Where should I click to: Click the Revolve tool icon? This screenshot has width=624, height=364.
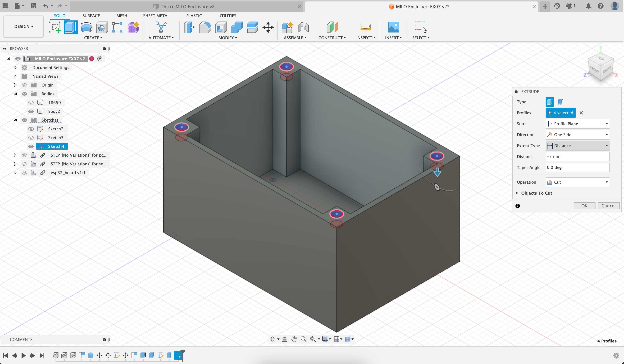[x=86, y=27]
